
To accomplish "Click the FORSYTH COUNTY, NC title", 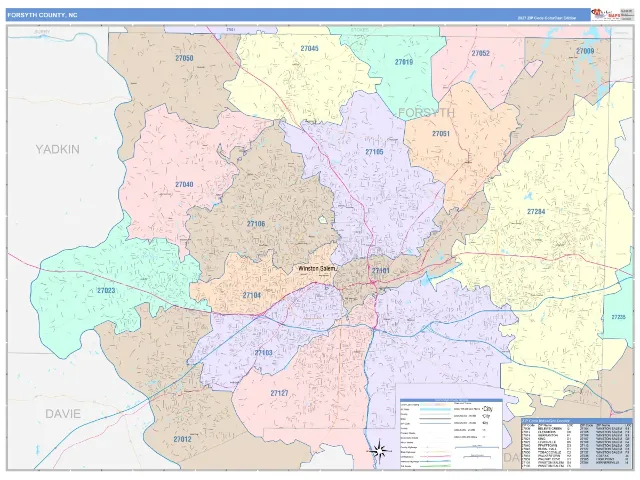I will click(42, 15).
